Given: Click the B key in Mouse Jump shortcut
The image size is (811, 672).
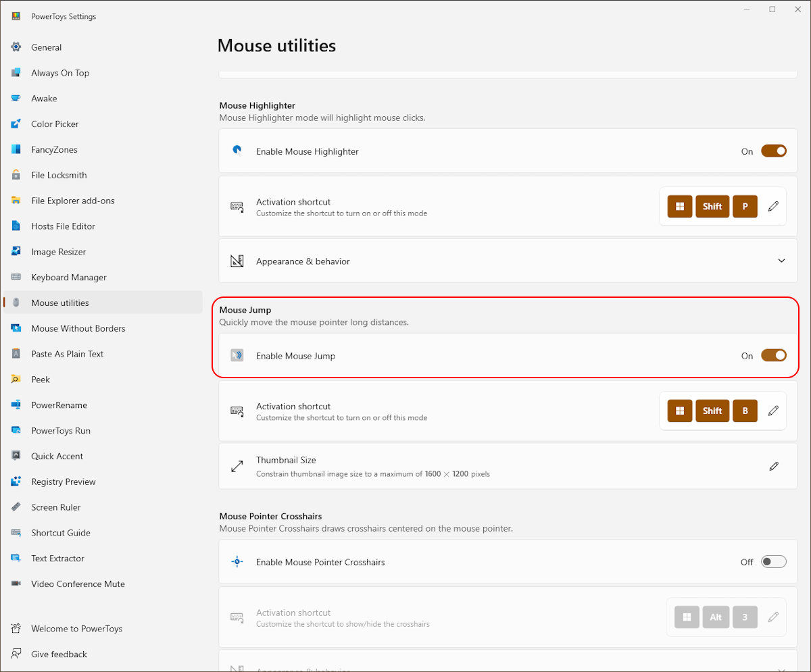Looking at the screenshot, I should pos(745,411).
